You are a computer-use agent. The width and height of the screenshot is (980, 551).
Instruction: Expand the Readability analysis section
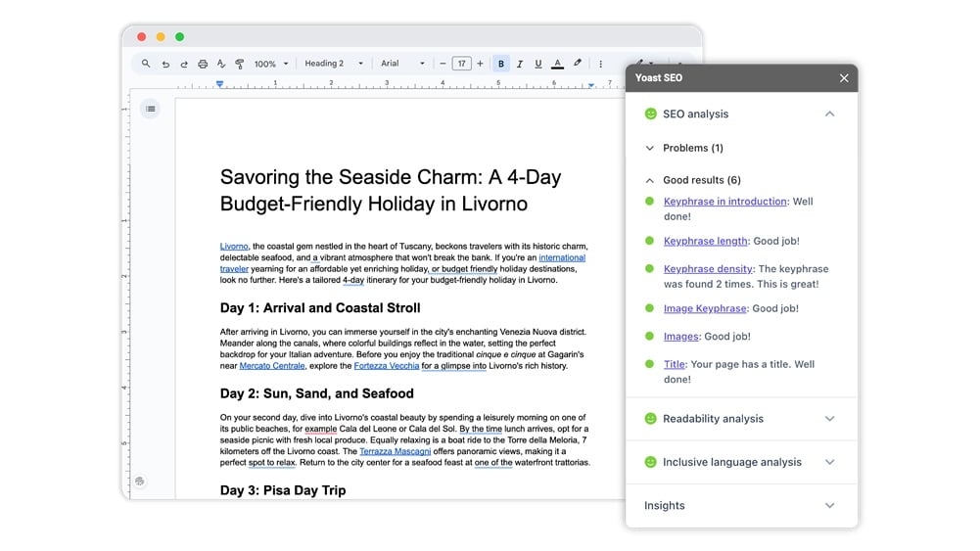click(x=829, y=419)
